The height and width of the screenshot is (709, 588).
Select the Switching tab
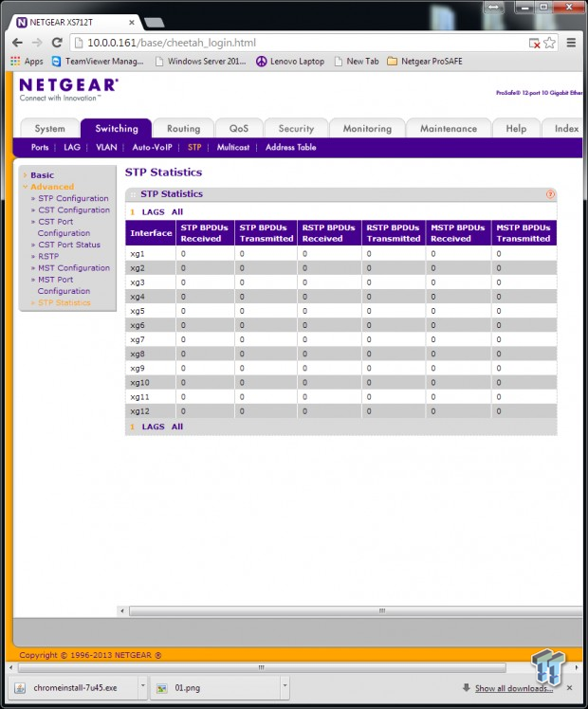[117, 128]
